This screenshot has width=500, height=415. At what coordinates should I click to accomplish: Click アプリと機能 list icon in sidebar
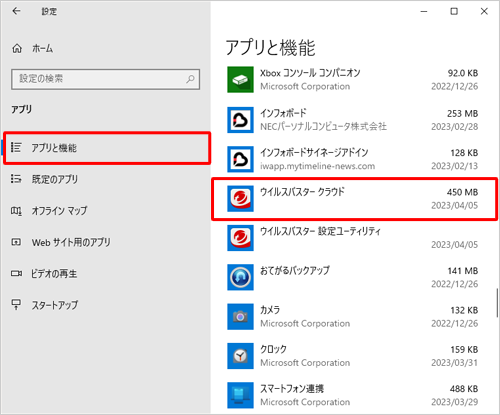coord(16,147)
